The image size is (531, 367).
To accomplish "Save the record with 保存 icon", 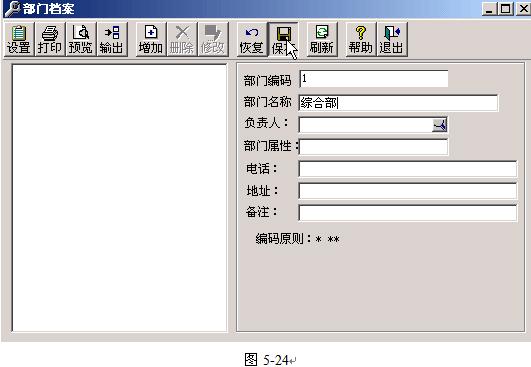I will point(283,39).
